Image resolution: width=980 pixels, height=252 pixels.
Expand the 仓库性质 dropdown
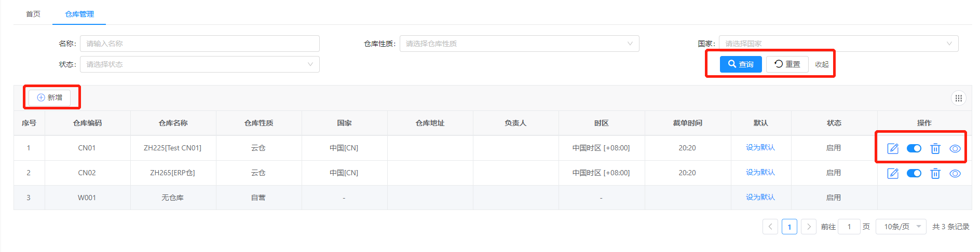click(519, 44)
